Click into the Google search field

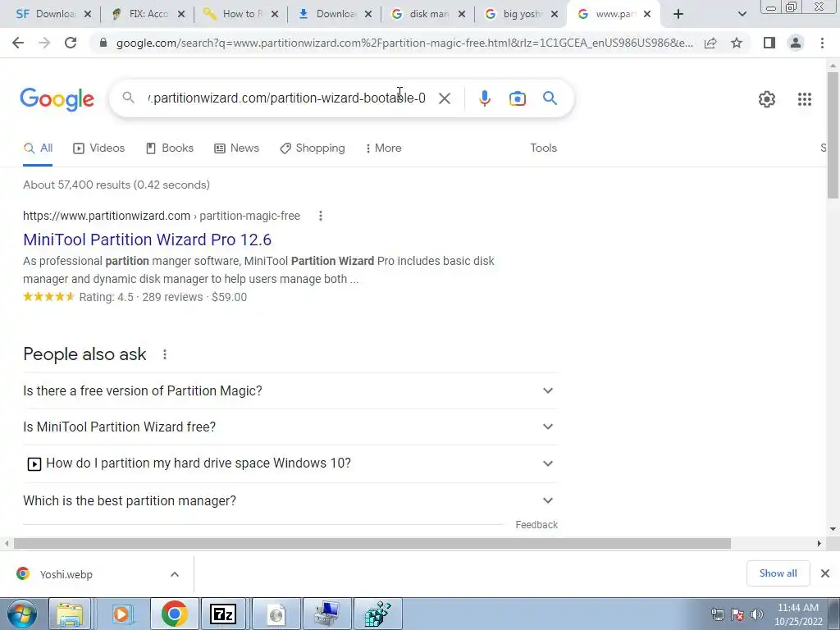(287, 98)
